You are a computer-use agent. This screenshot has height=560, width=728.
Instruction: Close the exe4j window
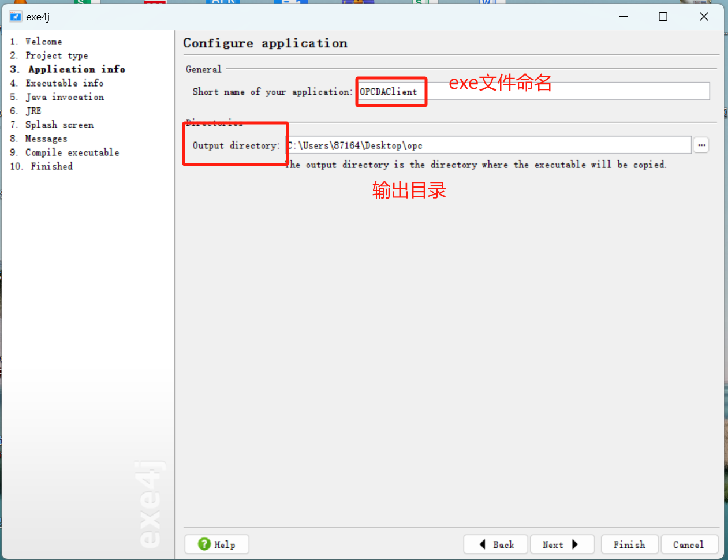click(x=704, y=16)
